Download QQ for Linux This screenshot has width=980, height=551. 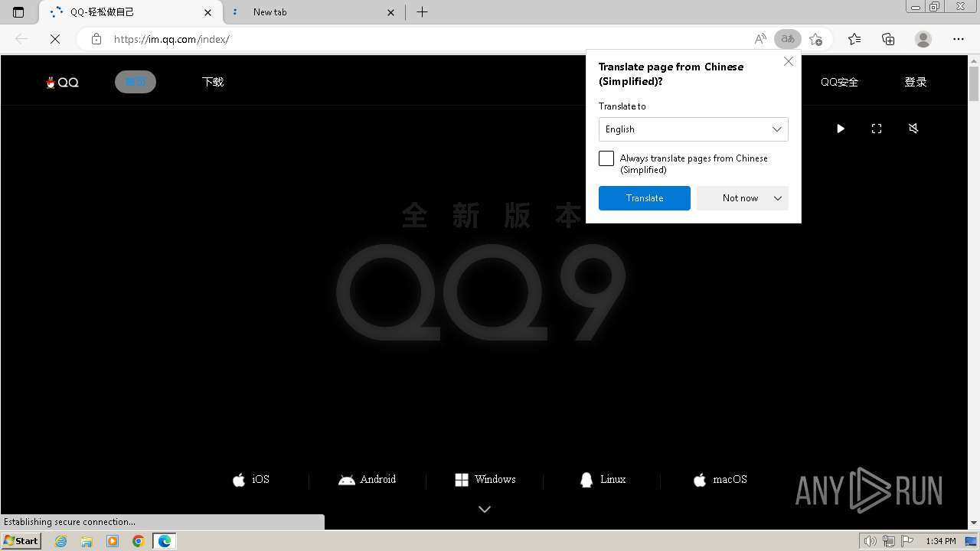(x=603, y=480)
